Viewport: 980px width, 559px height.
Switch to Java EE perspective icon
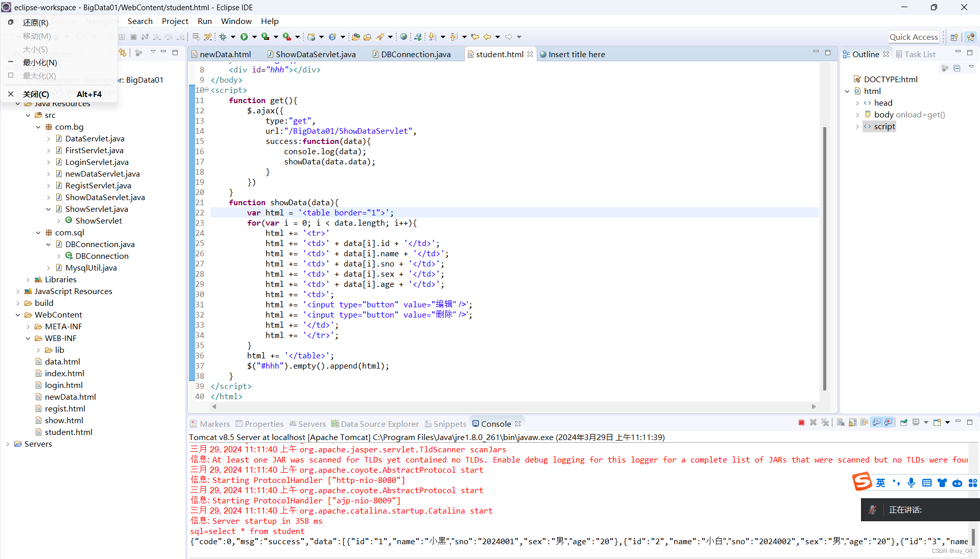pyautogui.click(x=971, y=37)
